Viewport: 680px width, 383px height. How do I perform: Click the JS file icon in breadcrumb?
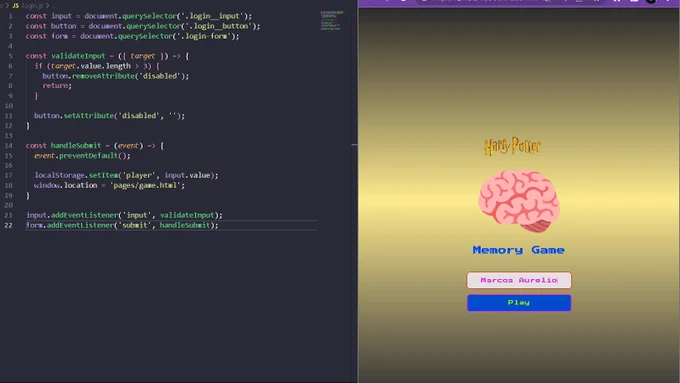pyautogui.click(x=15, y=6)
